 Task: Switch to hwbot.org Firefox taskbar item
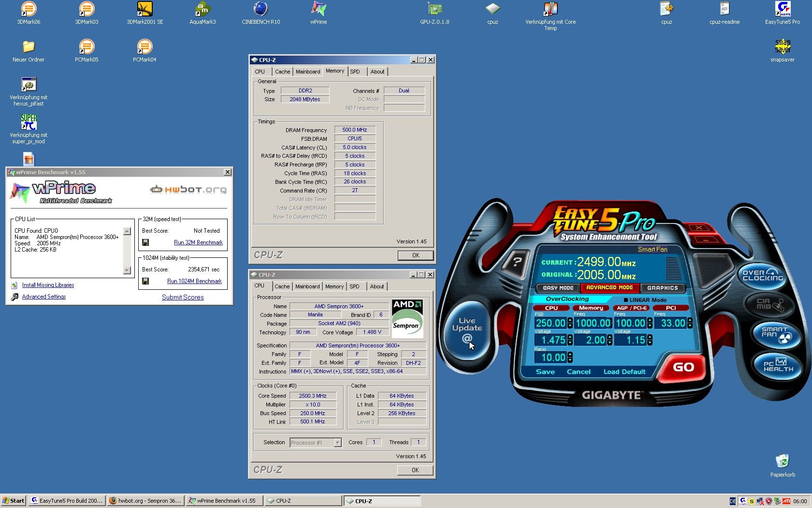145,501
